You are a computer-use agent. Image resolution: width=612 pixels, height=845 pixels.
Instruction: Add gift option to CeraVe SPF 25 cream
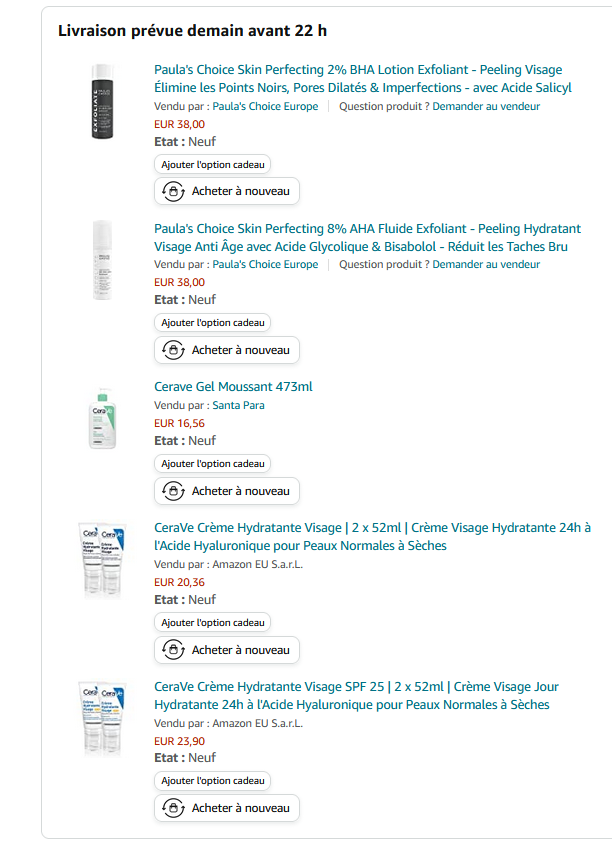coord(213,781)
